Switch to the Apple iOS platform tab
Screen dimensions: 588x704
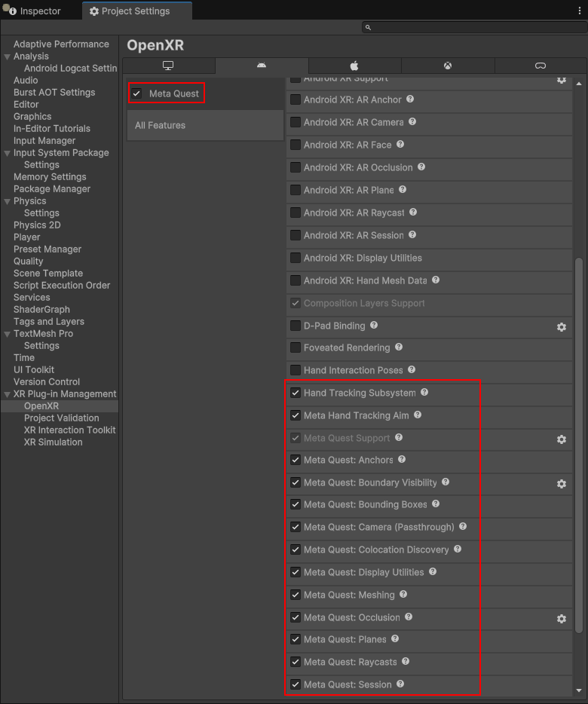[354, 66]
